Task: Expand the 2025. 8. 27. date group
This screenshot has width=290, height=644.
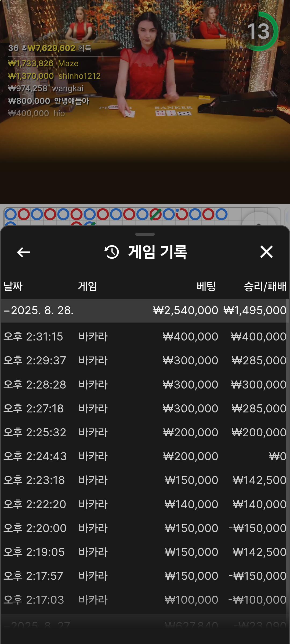Action: [38, 625]
